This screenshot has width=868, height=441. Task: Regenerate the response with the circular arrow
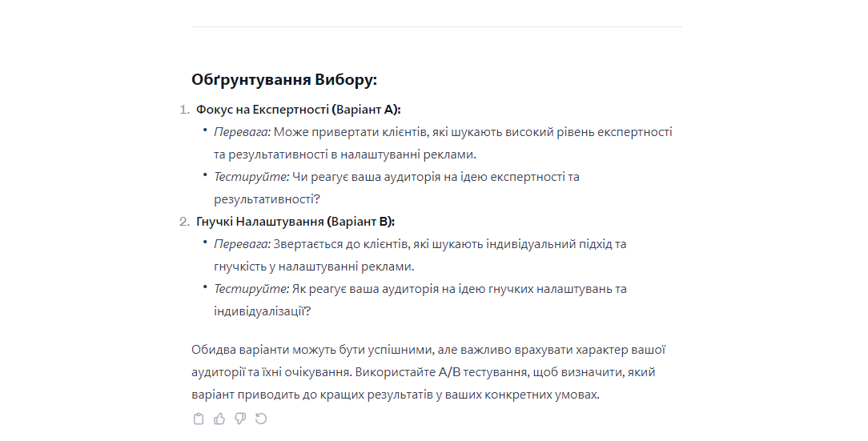(x=261, y=419)
